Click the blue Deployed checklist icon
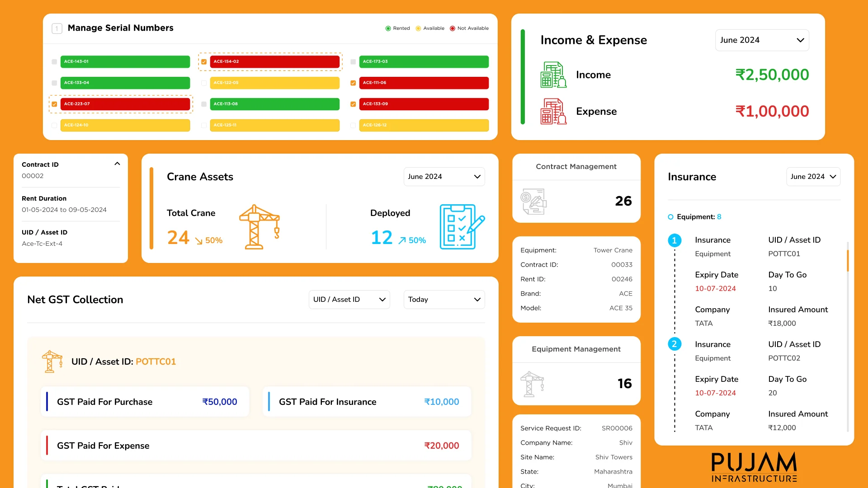The image size is (868, 488). point(462,227)
